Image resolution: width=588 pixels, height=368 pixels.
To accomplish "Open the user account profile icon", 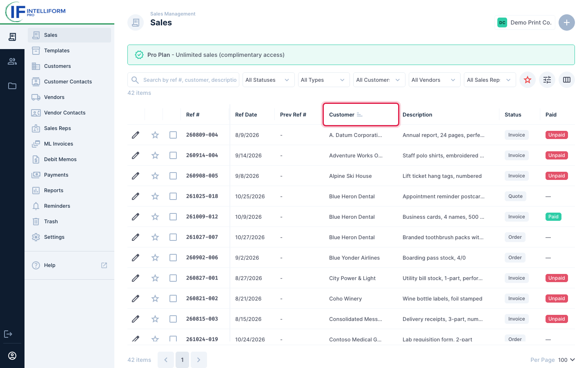I will click(12, 356).
